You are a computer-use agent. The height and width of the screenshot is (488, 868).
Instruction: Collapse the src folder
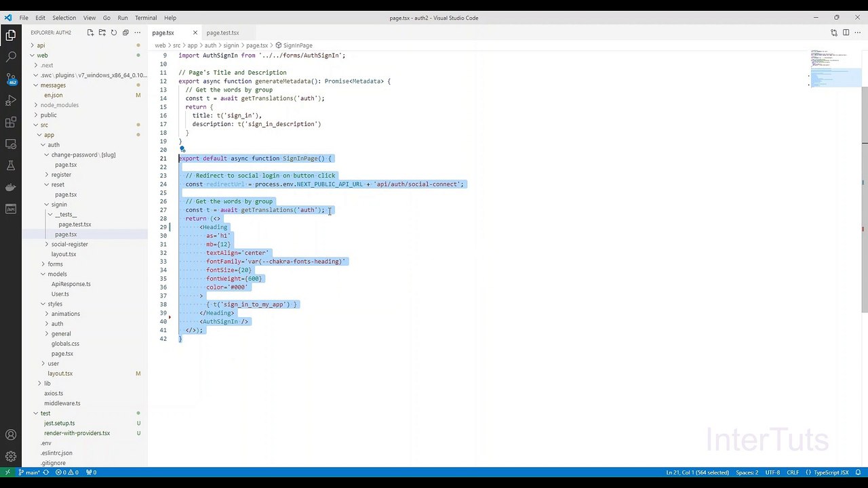pyautogui.click(x=44, y=125)
